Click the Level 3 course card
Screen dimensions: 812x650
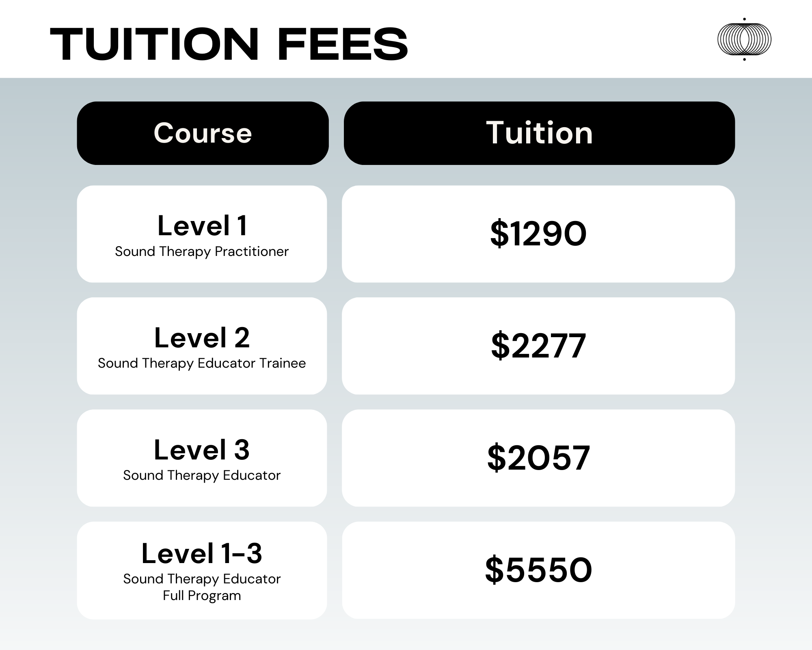[x=202, y=458]
